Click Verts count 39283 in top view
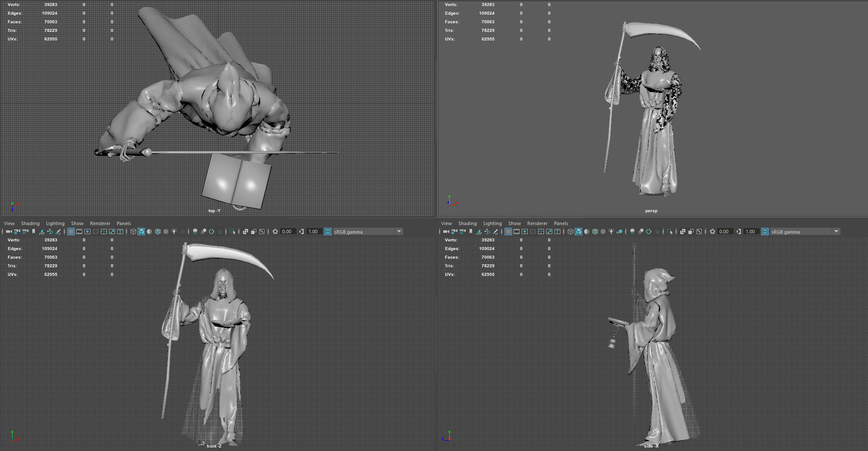Viewport: 868px width, 451px height. [x=51, y=5]
